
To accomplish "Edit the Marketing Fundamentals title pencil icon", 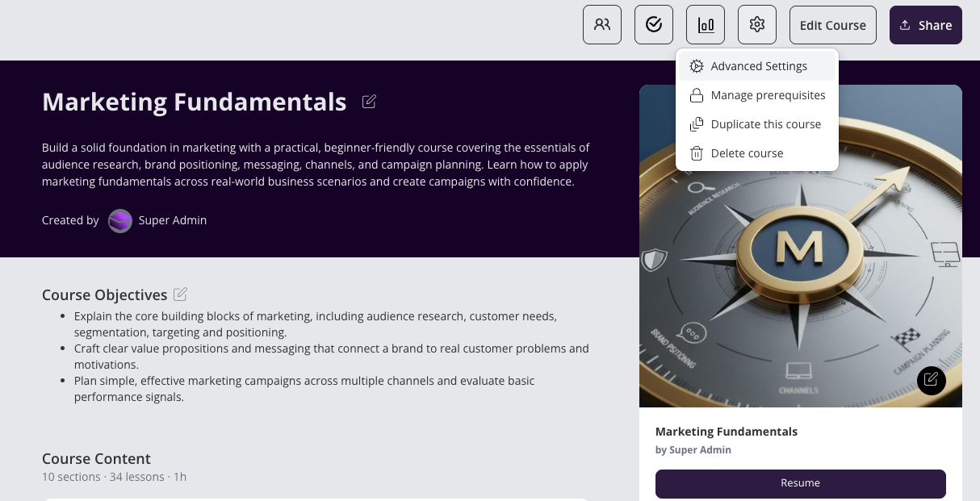I will [369, 102].
